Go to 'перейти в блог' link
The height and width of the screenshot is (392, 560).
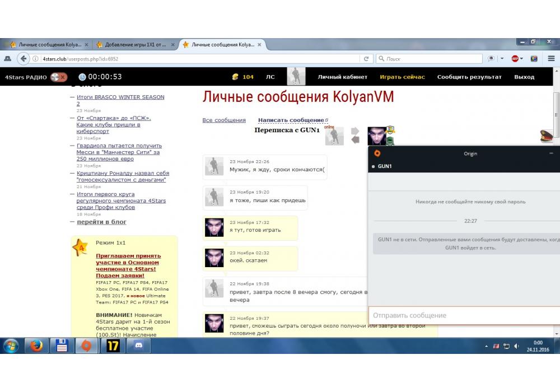(x=101, y=222)
